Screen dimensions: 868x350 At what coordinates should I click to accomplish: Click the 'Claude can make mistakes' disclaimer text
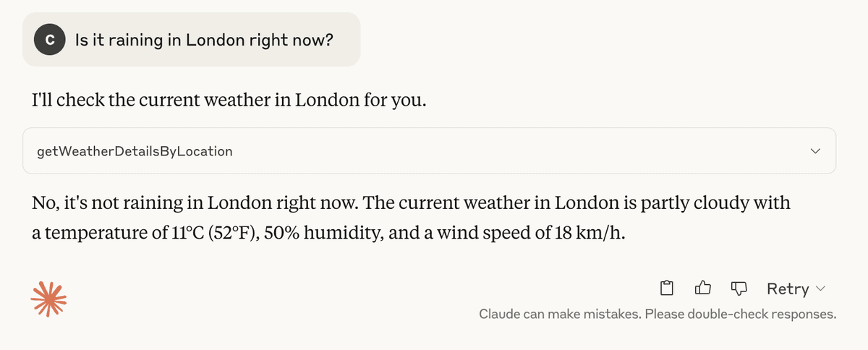tap(560, 315)
